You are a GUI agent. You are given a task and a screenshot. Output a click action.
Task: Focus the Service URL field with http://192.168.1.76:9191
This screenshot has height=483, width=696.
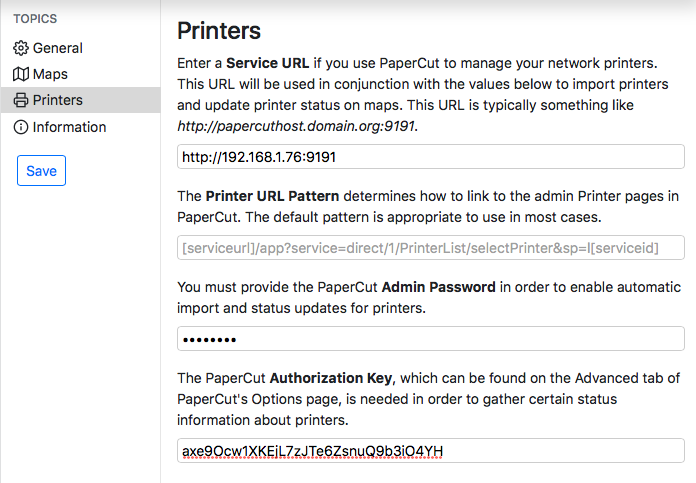[x=431, y=157]
